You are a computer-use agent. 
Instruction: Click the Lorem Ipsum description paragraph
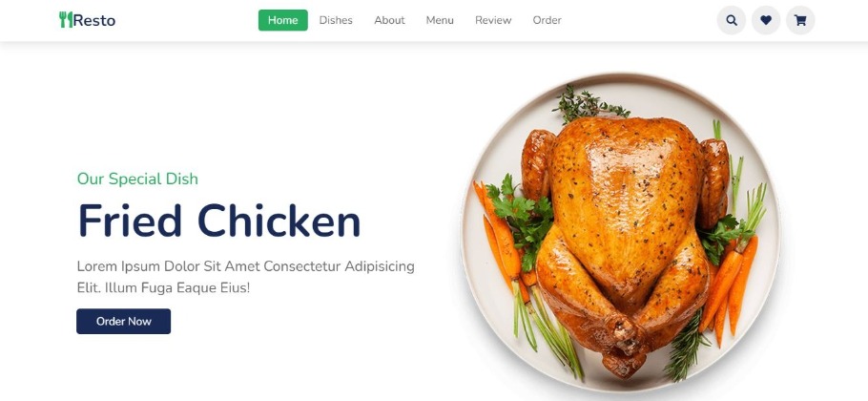(x=246, y=277)
